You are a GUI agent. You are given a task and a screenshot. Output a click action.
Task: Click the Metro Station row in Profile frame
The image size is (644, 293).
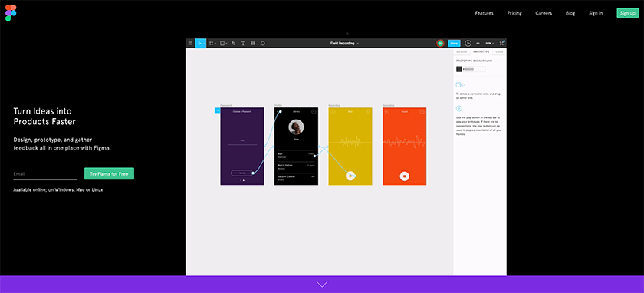296,166
